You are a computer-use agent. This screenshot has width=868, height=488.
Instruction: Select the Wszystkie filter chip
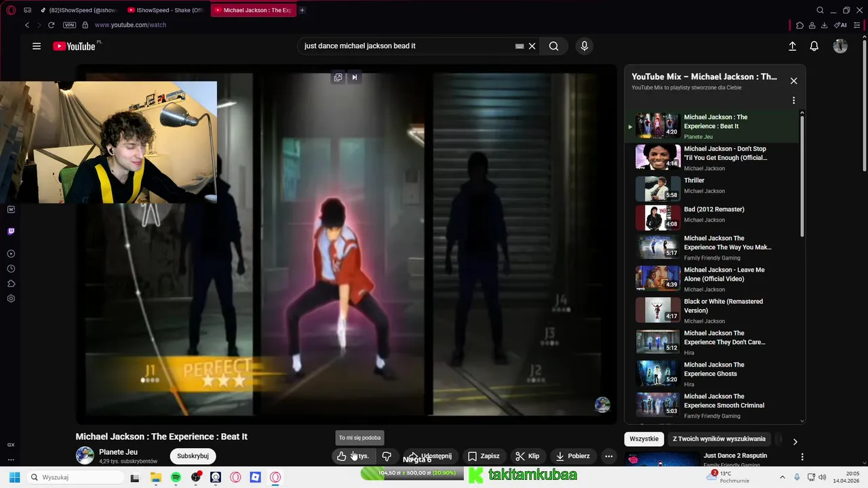644,439
